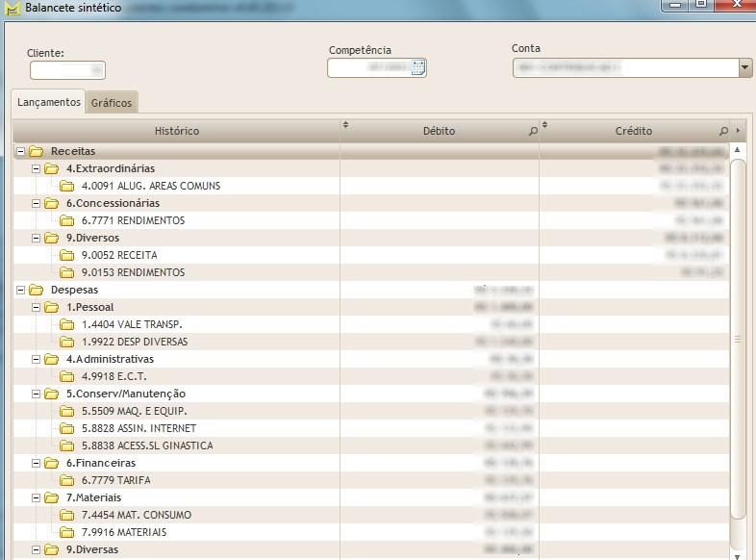
Task: Sort by the Histórico column header
Action: (176, 131)
